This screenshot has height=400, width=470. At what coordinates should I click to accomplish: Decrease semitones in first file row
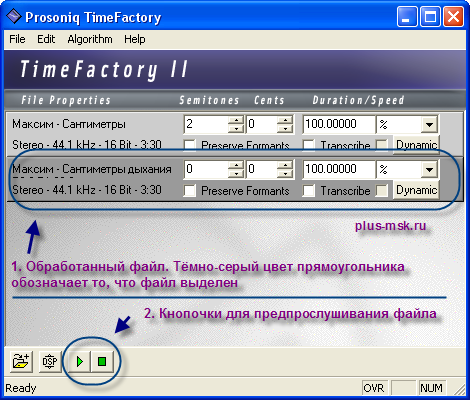[236, 129]
